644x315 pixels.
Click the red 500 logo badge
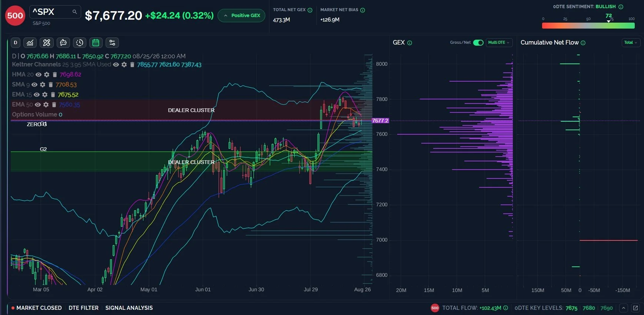(x=15, y=16)
